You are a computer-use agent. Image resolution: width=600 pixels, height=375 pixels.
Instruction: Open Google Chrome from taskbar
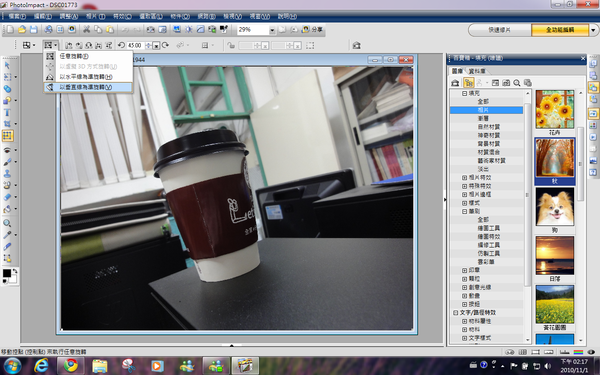coord(70,365)
